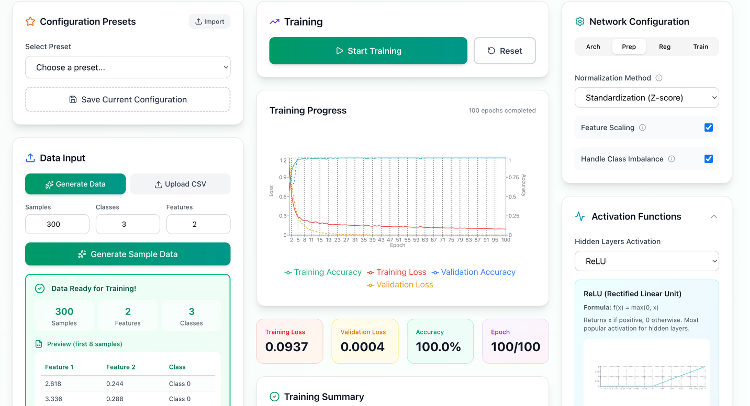Disable the Feature Scaling checkbox
750x406 pixels.
(x=708, y=128)
